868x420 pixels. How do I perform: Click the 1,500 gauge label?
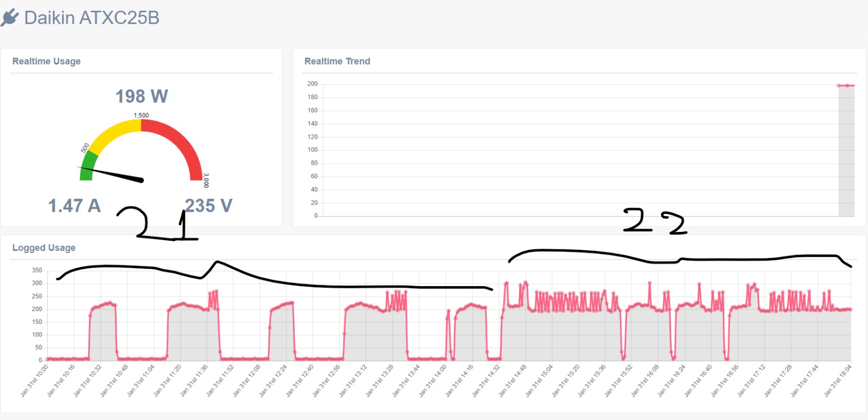(x=141, y=115)
